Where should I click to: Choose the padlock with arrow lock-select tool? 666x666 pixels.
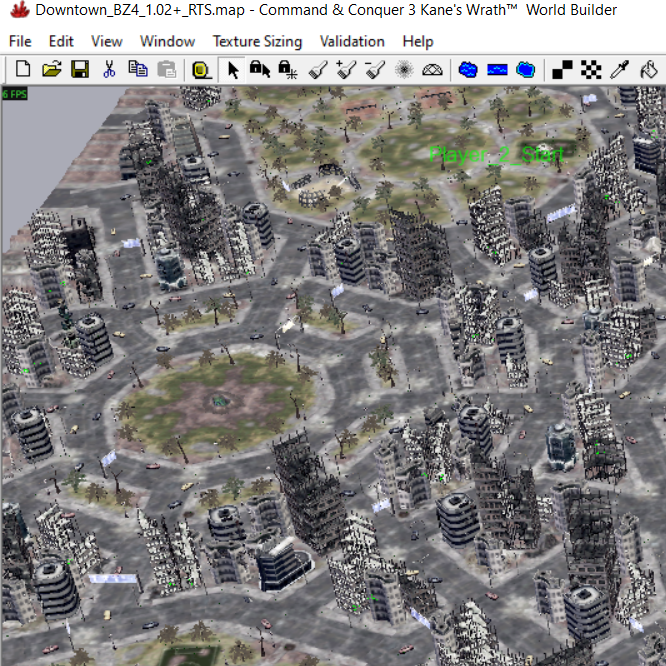pyautogui.click(x=260, y=69)
